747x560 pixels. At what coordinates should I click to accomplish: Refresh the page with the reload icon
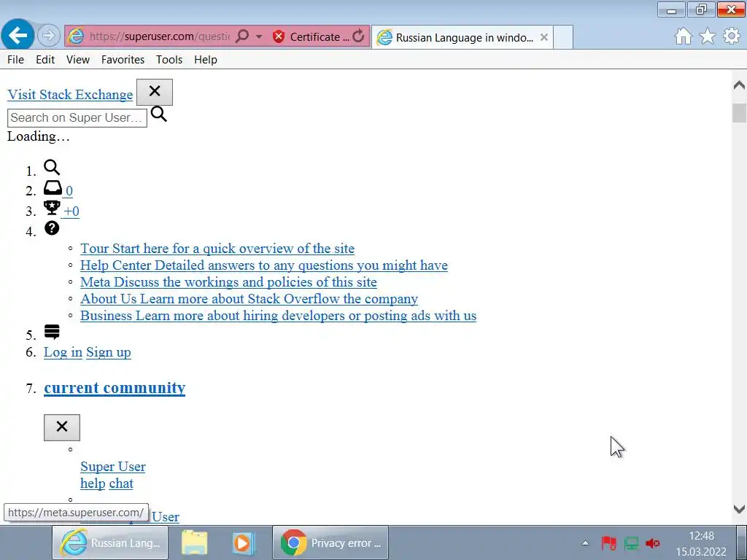[358, 36]
